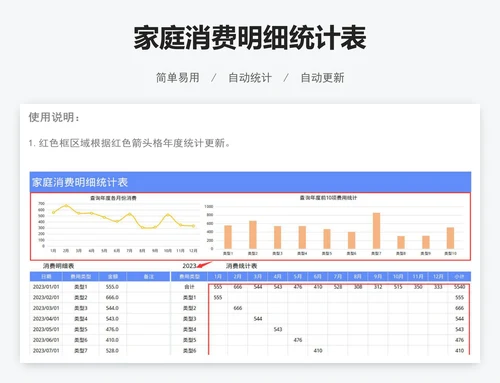Click 类型7 in the detail table

(81, 351)
